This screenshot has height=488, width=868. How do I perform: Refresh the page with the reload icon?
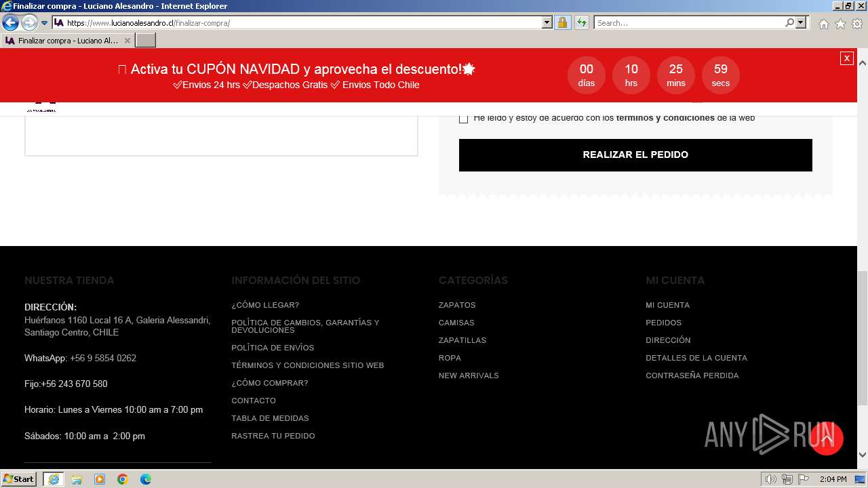581,23
